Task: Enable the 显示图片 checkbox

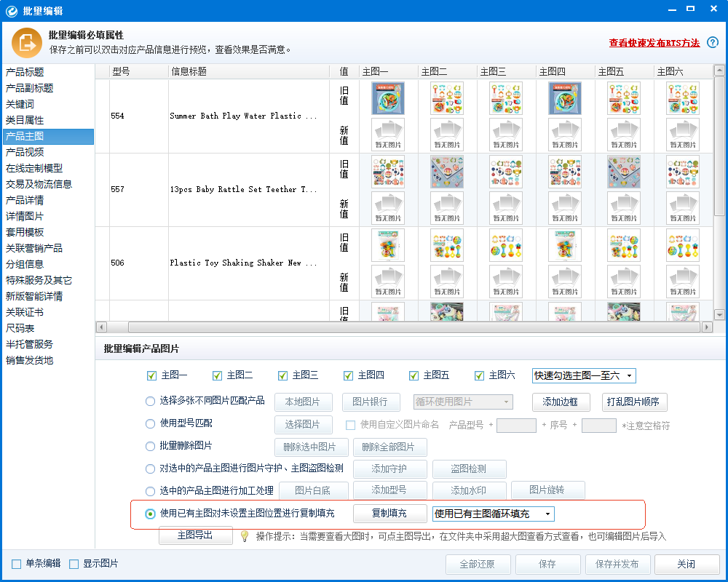Action: pyautogui.click(x=74, y=564)
